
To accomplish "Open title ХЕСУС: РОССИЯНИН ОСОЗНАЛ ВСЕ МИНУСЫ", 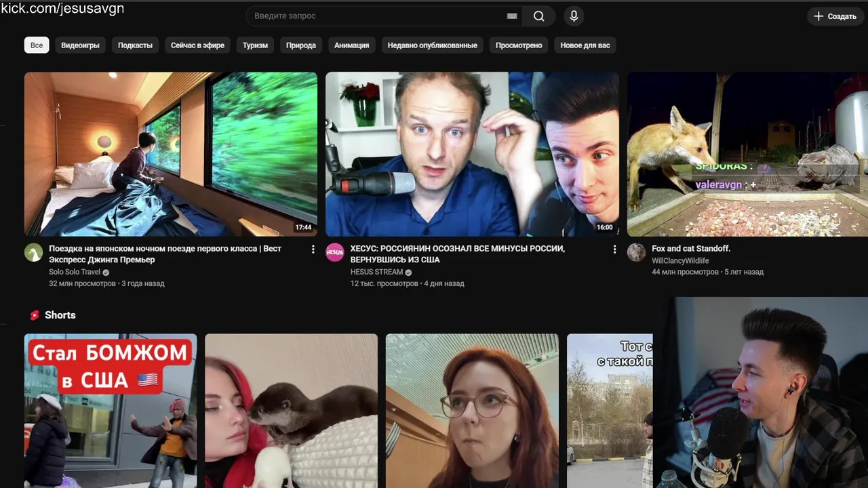I will 458,254.
